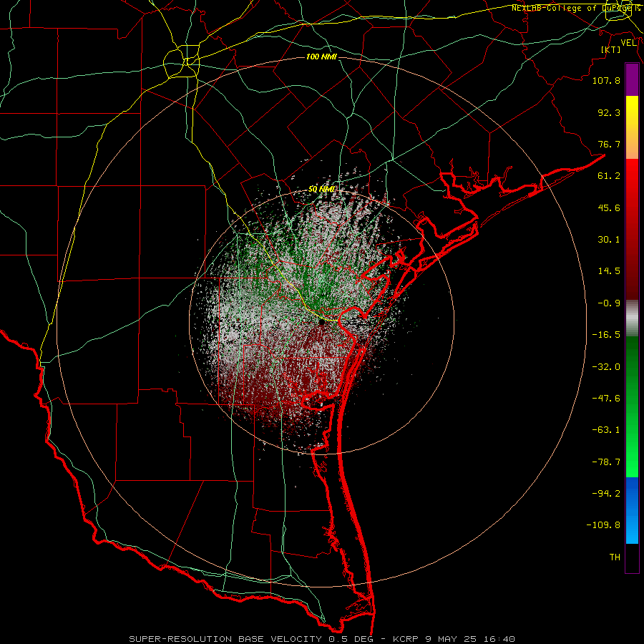Click the VEL legend title

tap(629, 43)
